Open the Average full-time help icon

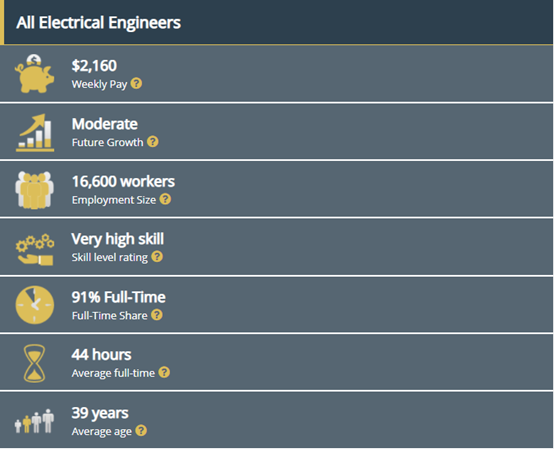click(x=164, y=372)
